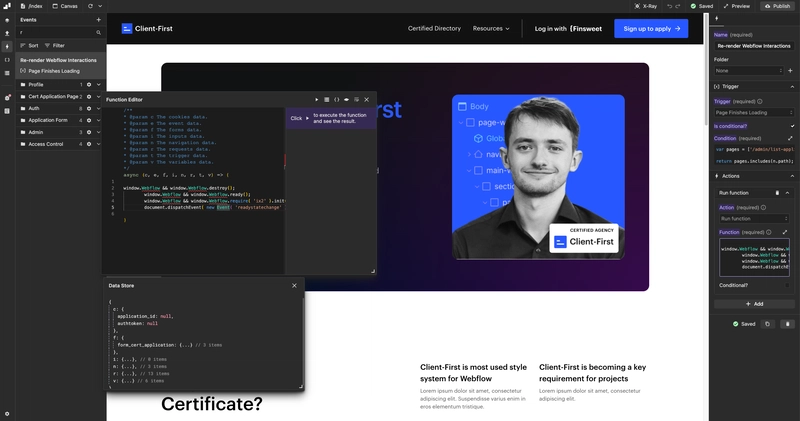The width and height of the screenshot is (800, 421).
Task: Collapse the Run function action card
Action: 787,193
